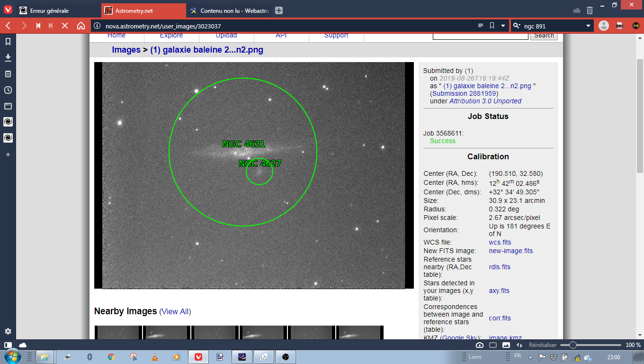Screen dimensions: 644x364
Task: Toggle image loading in status bar
Action: click(506, 345)
